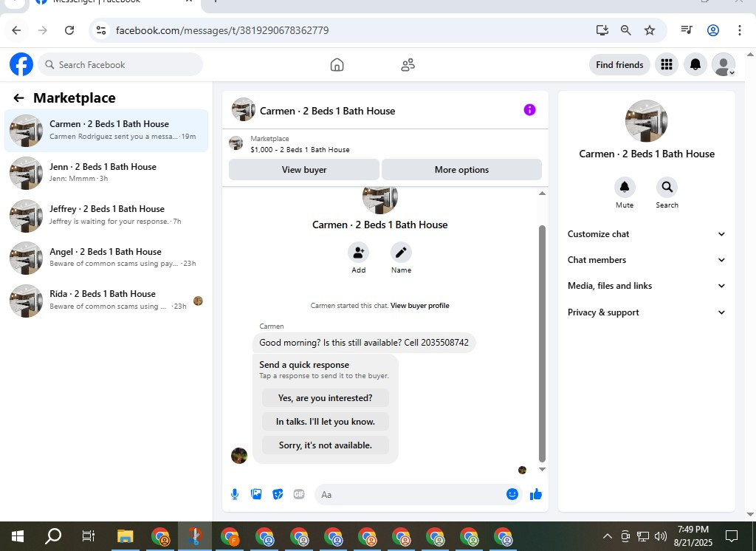Screen dimensions: 756x551
Task: Open Windows taskbar search
Action: click(53, 536)
